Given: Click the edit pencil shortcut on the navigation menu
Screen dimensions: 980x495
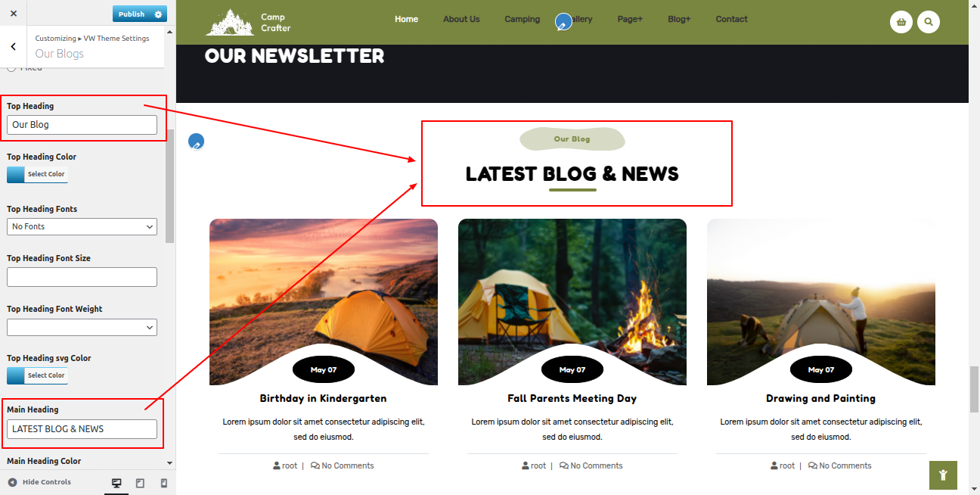Looking at the screenshot, I should click(563, 22).
